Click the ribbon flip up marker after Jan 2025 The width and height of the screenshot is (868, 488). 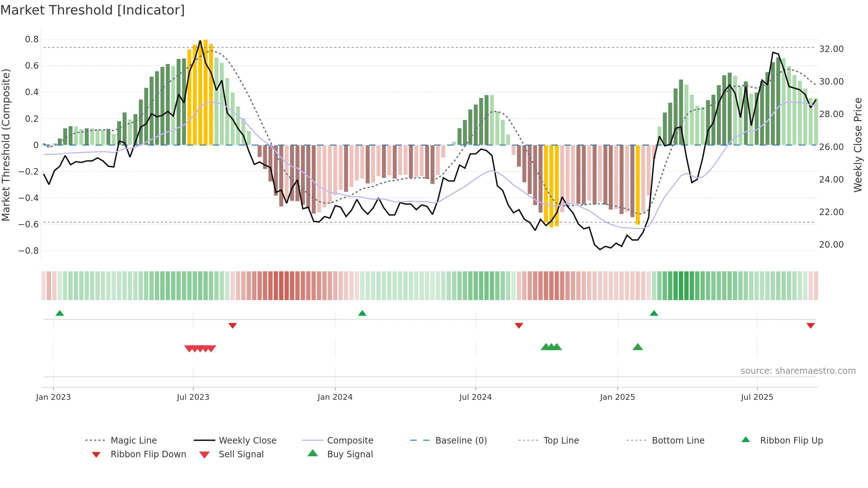tap(654, 313)
